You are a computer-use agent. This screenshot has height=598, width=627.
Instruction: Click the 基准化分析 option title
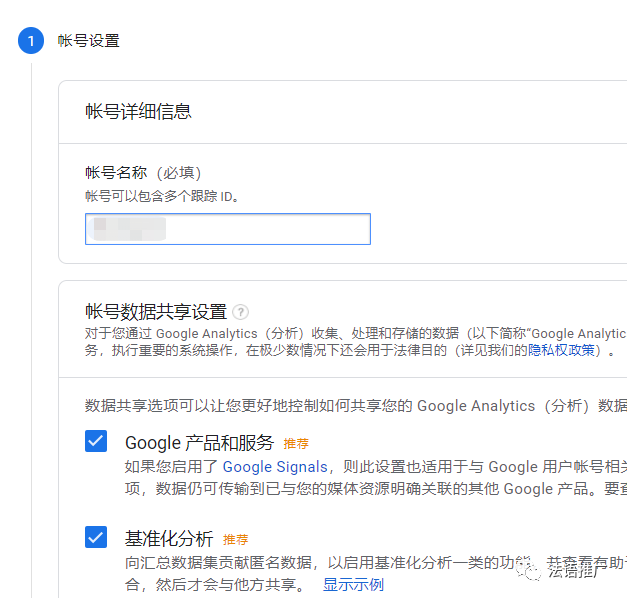click(169, 539)
